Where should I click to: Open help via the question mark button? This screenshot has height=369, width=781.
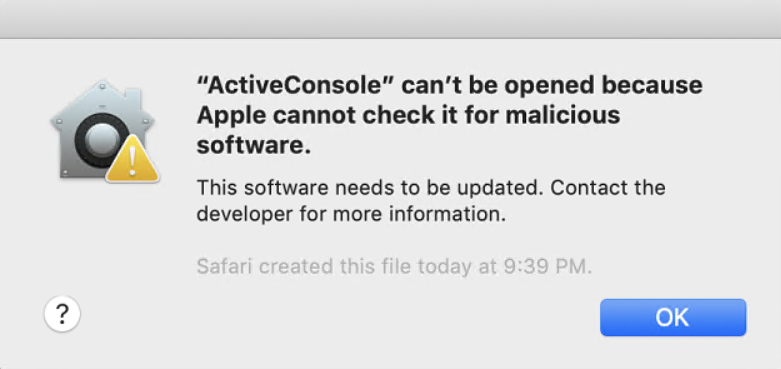[62, 314]
